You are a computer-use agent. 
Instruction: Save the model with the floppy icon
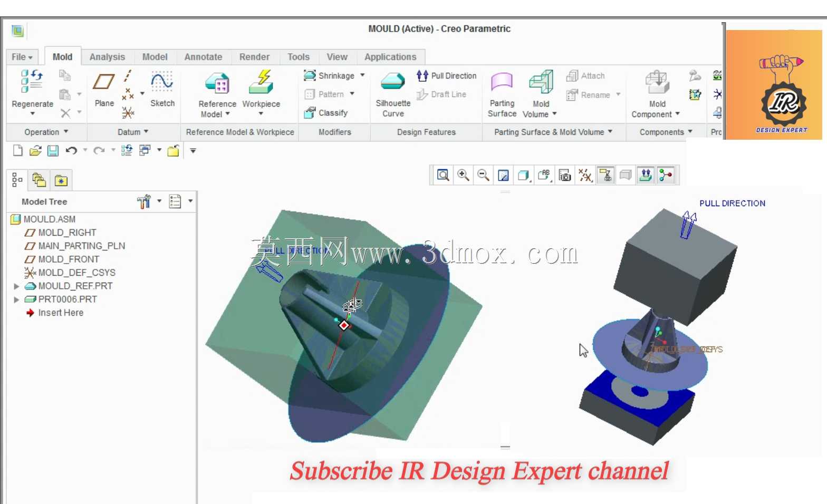53,151
